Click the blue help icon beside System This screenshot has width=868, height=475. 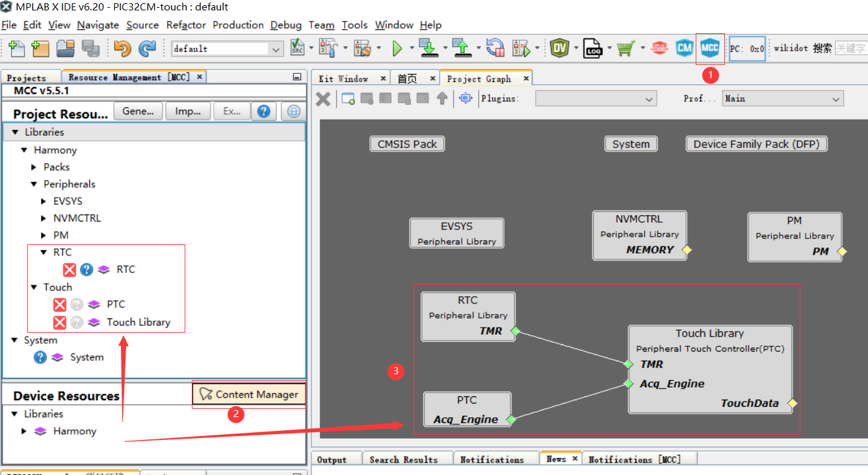click(40, 357)
